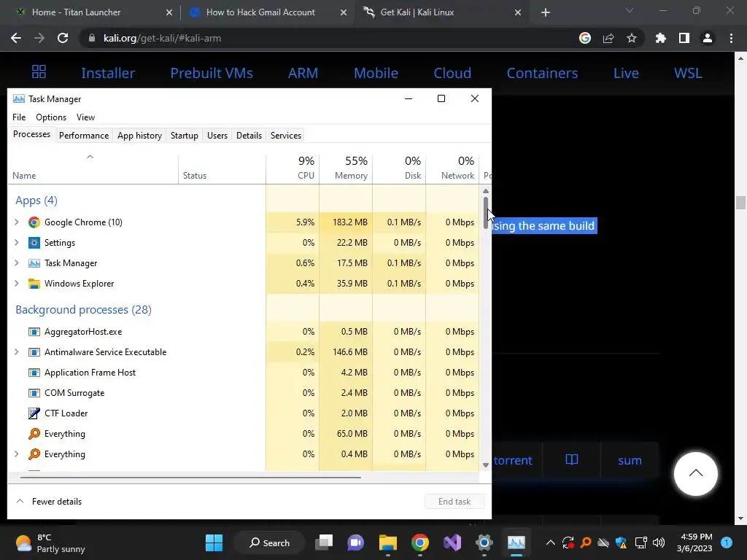
Task: Click the Google account icon in address bar
Action: point(585,38)
